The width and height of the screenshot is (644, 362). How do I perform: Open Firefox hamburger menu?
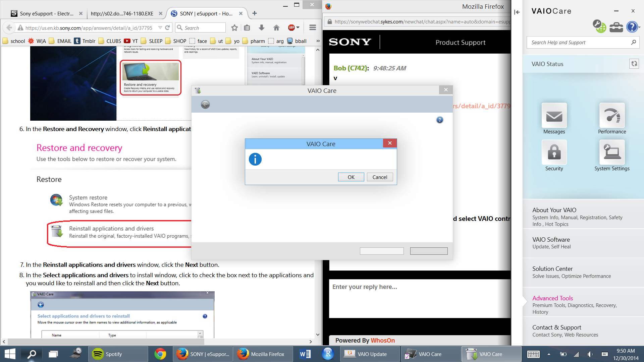[x=313, y=28]
